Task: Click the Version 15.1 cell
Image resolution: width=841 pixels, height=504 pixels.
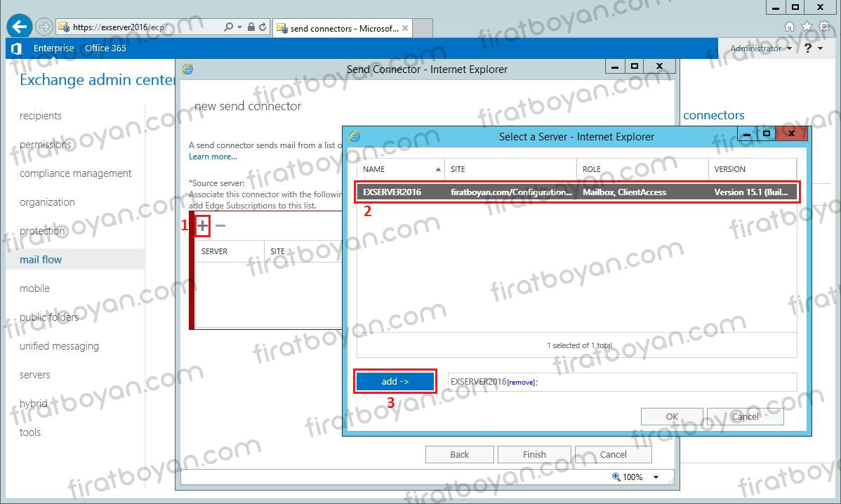Action: pyautogui.click(x=751, y=192)
